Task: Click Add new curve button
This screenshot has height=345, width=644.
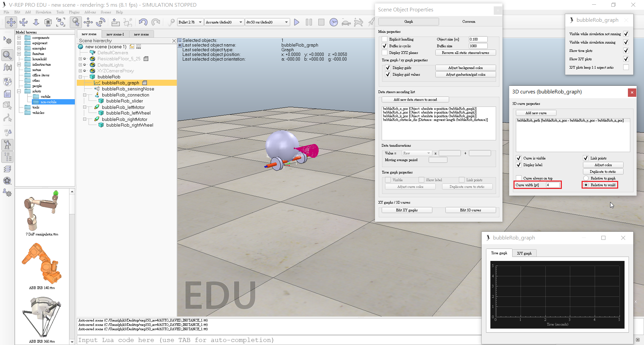Action: pyautogui.click(x=536, y=113)
